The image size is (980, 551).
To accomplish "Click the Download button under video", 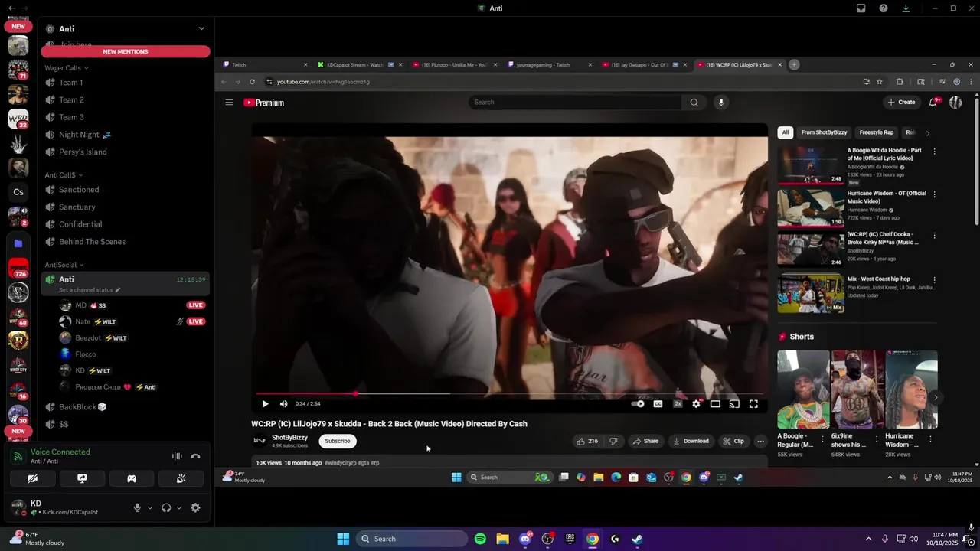I will tap(691, 441).
